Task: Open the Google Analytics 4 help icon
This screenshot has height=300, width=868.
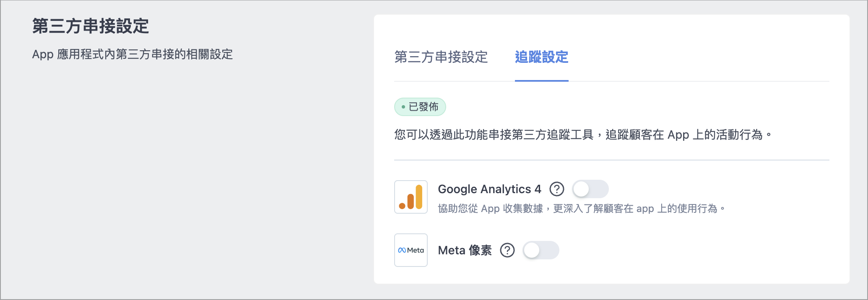Action: click(x=556, y=189)
